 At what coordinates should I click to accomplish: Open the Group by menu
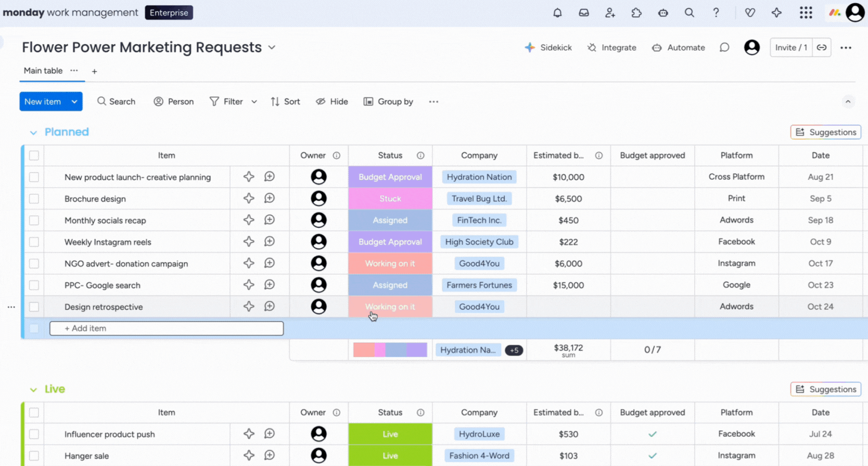(x=388, y=101)
